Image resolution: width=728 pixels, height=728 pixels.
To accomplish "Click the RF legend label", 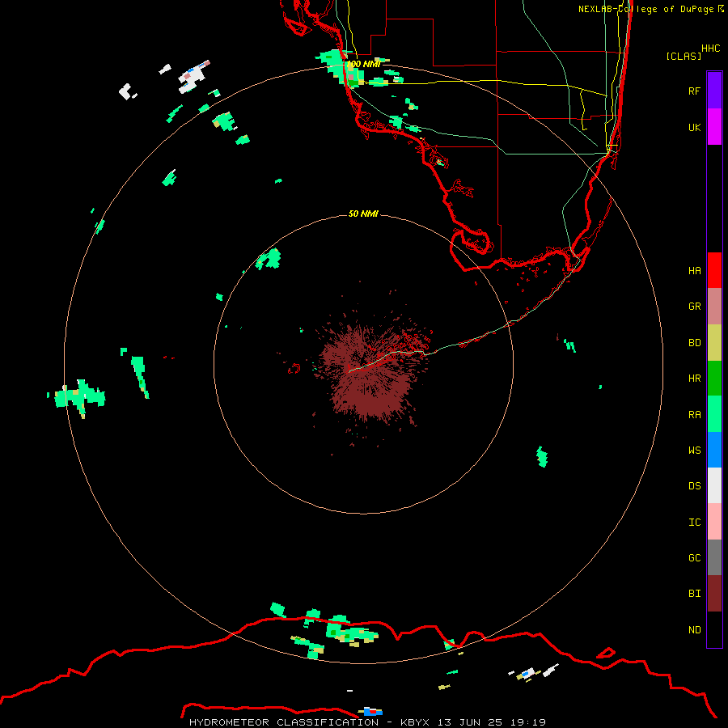I will [x=694, y=91].
